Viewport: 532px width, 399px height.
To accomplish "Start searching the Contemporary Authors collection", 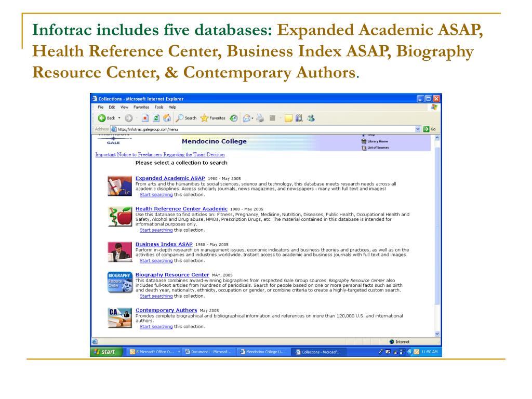I will click(156, 327).
